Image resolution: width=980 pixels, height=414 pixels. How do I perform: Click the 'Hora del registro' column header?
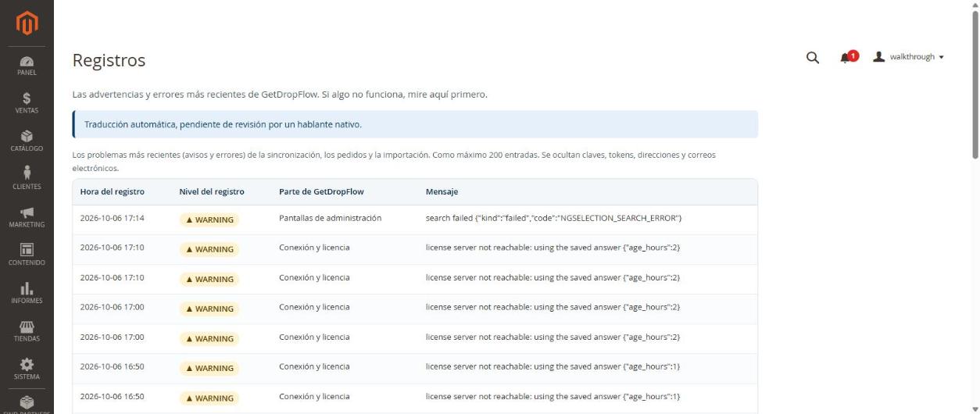[x=112, y=191]
